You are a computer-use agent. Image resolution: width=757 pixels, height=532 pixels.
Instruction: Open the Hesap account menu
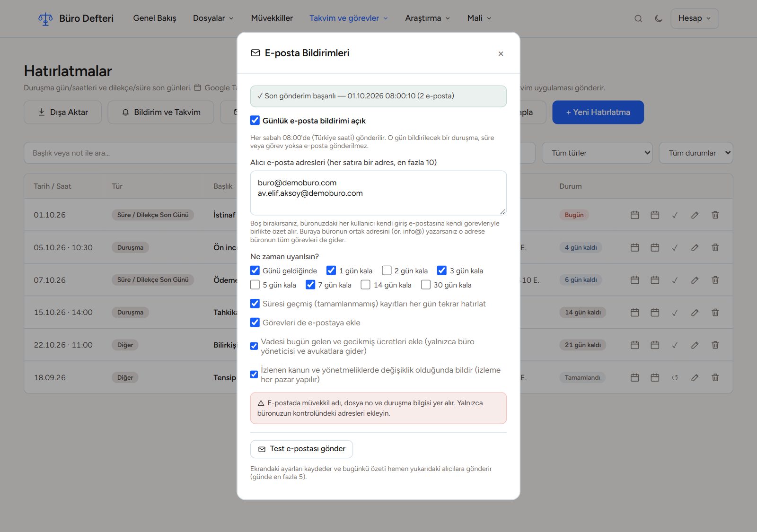pos(695,18)
